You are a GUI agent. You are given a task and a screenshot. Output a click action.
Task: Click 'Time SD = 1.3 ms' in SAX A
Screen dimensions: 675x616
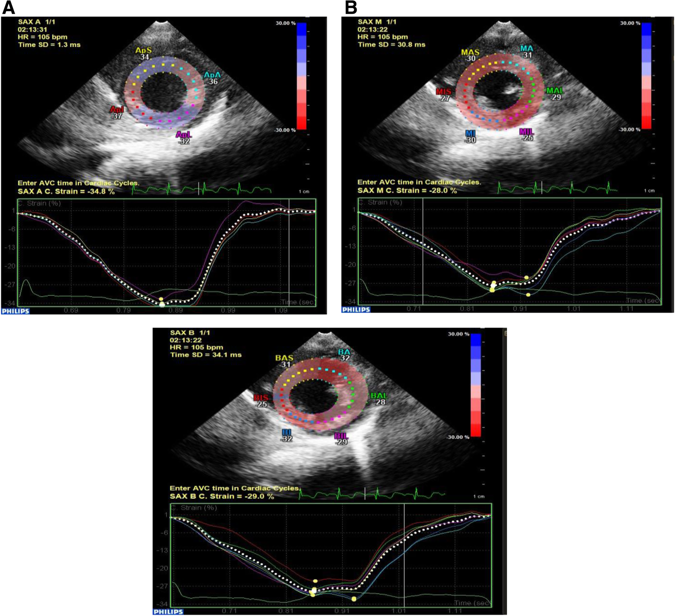pyautogui.click(x=49, y=45)
